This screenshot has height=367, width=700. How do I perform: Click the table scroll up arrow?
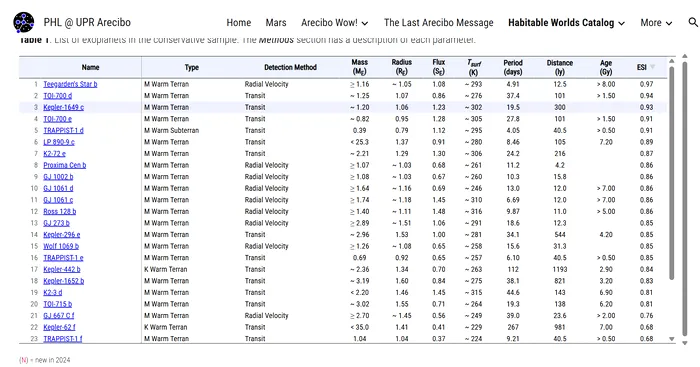[671, 61]
